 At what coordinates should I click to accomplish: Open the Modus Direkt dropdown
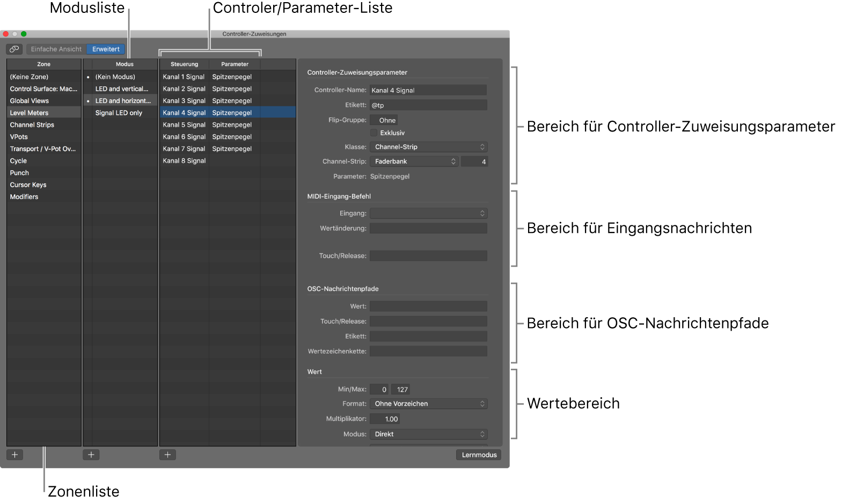pos(428,434)
